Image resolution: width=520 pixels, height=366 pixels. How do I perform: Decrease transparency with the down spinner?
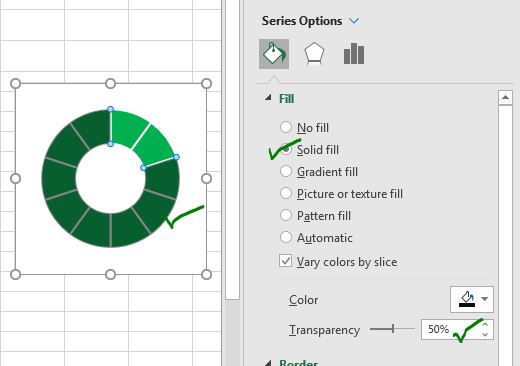(485, 334)
